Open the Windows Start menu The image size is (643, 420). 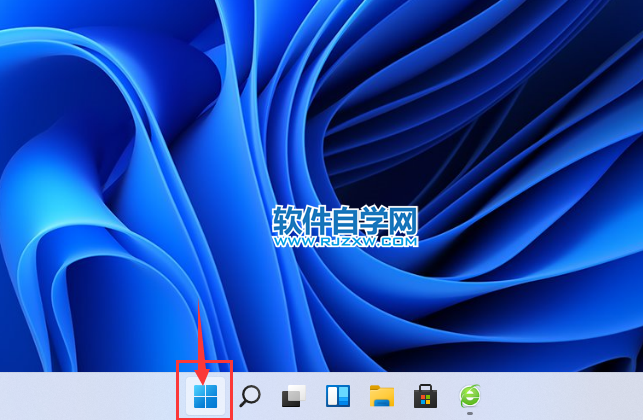(x=205, y=396)
